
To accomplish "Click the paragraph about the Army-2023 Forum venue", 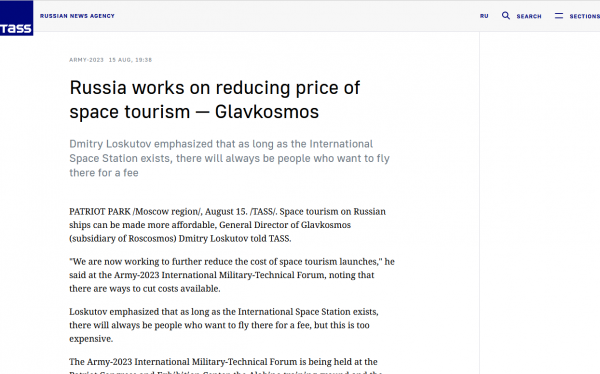I will tap(226, 365).
